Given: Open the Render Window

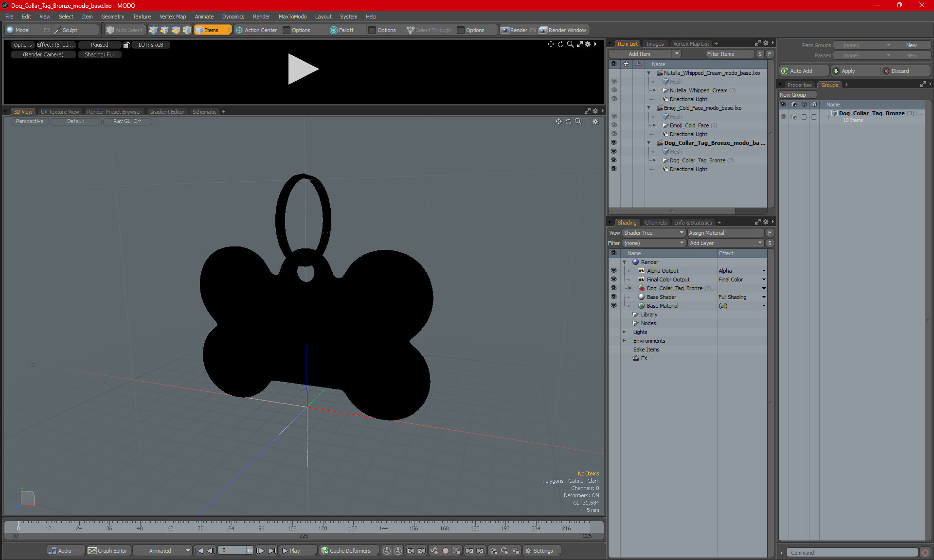Looking at the screenshot, I should point(563,30).
